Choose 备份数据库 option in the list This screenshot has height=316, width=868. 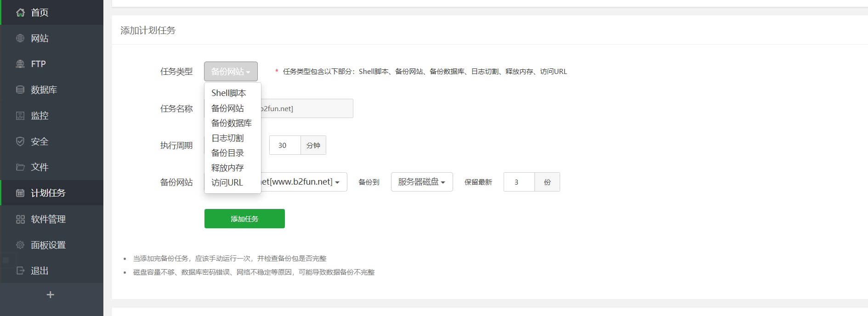[231, 123]
